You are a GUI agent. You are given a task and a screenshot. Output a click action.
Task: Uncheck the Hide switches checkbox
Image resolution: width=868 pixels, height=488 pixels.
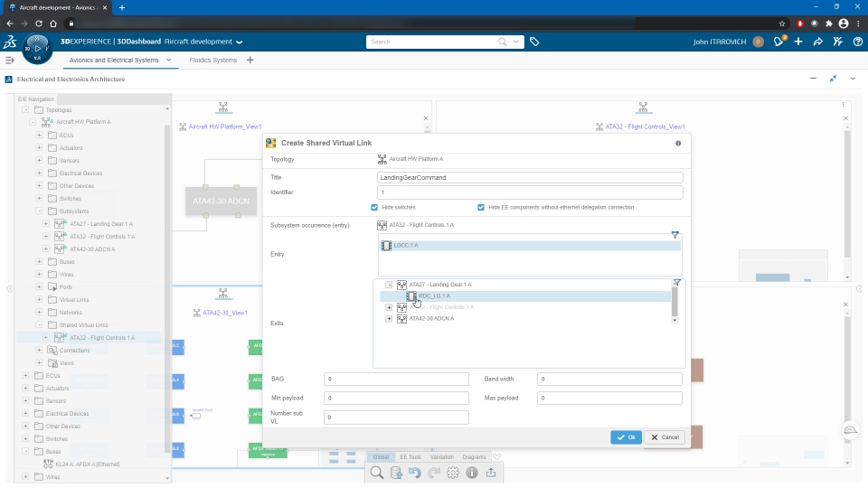(x=374, y=208)
